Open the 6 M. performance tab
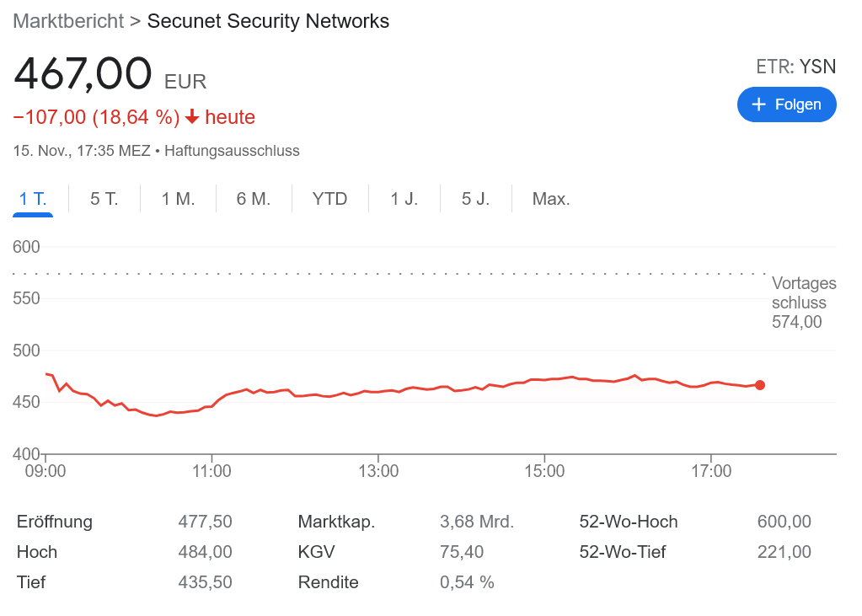Screen dimensions: 862x616 (253, 198)
